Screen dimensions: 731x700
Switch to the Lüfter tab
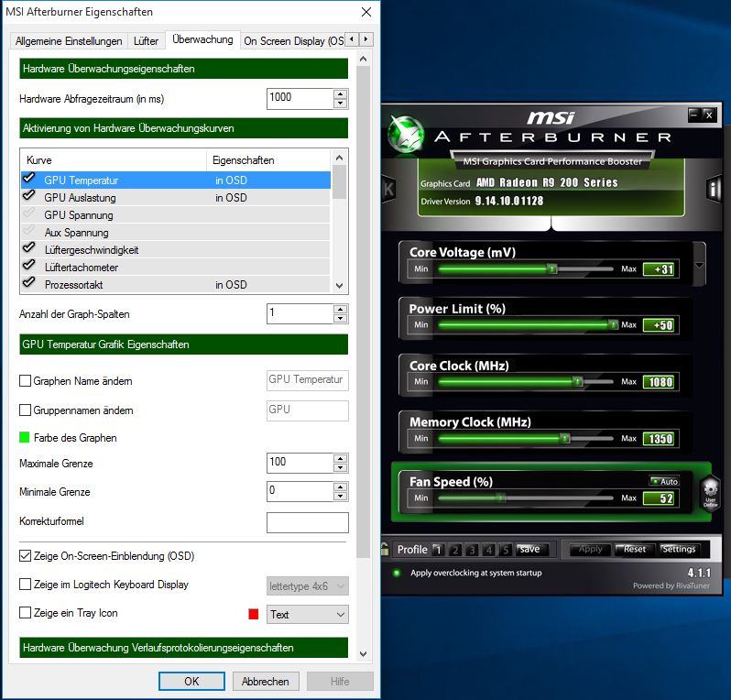(x=146, y=41)
